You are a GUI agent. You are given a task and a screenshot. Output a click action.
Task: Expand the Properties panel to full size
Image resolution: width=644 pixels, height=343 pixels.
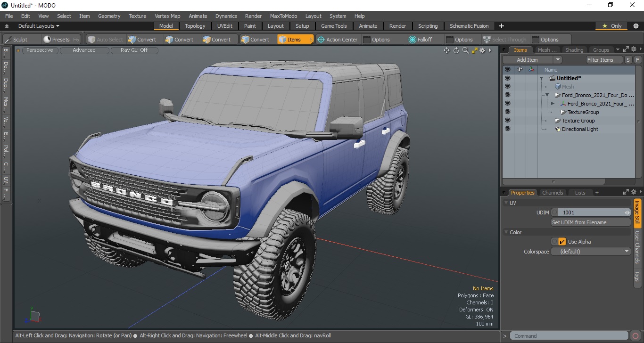coord(626,192)
